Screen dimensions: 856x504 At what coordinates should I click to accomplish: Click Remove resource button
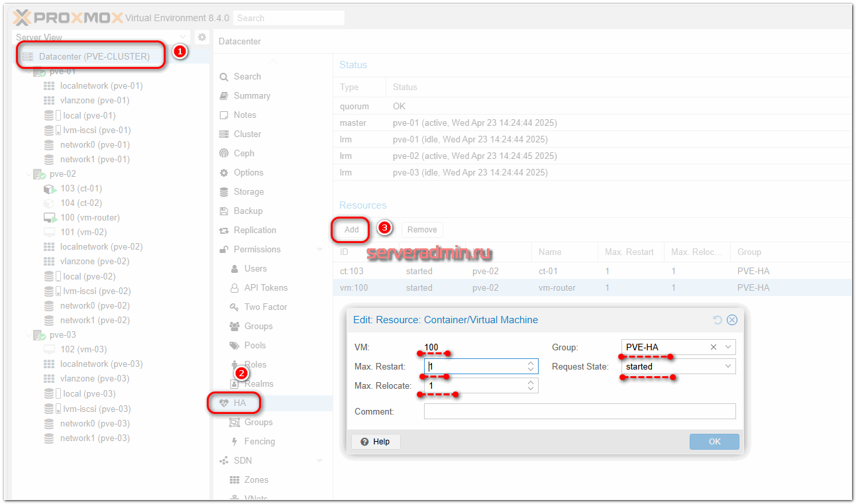pos(422,230)
